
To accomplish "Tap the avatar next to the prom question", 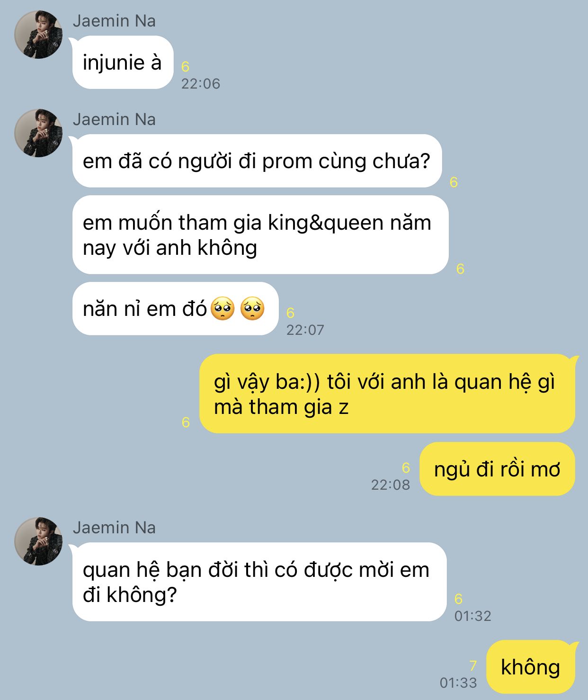I will point(38,133).
